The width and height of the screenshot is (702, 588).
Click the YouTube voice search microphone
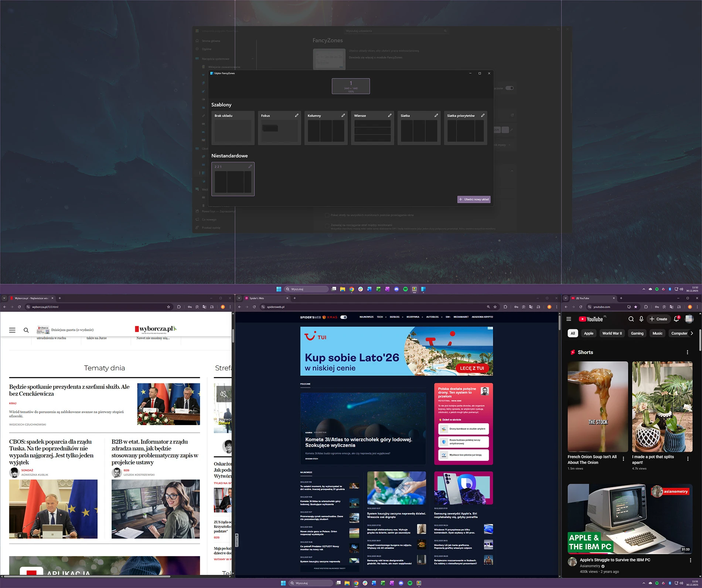point(641,319)
